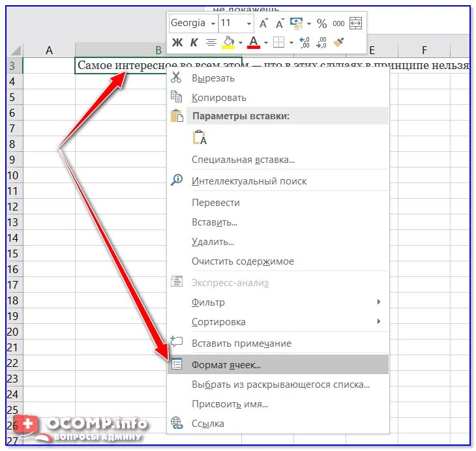Open the Georgia font name dropdown

point(213,23)
